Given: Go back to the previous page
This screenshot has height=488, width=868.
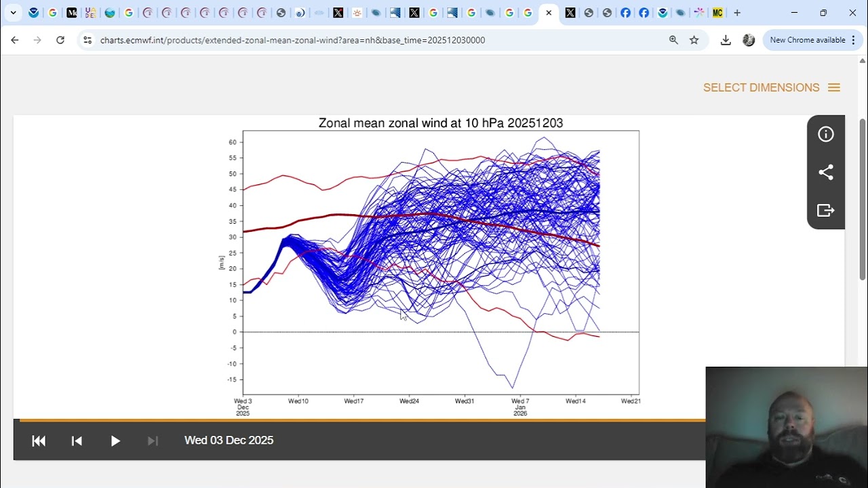Looking at the screenshot, I should 15,40.
